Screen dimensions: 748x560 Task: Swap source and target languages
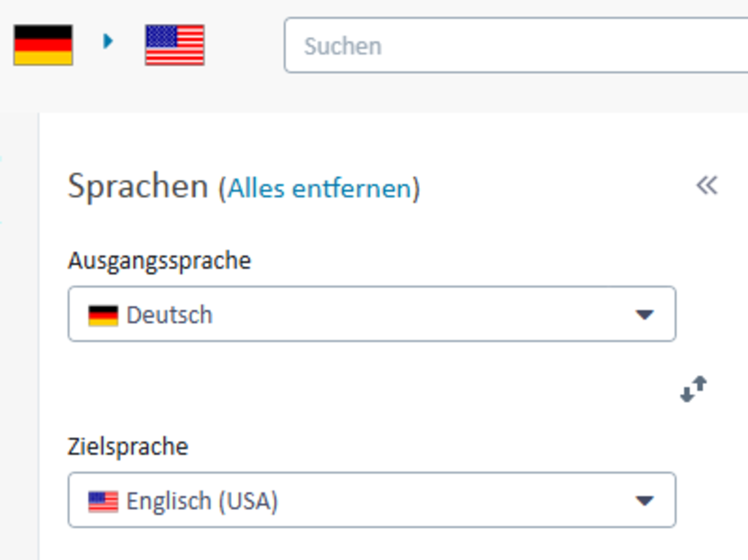694,389
